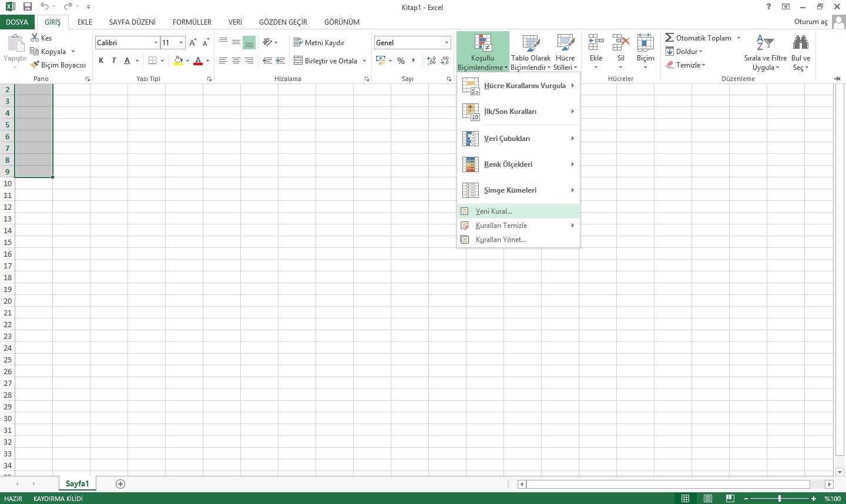The image size is (846, 504).
Task: Toggle middle vertical alignment
Action: click(x=236, y=42)
